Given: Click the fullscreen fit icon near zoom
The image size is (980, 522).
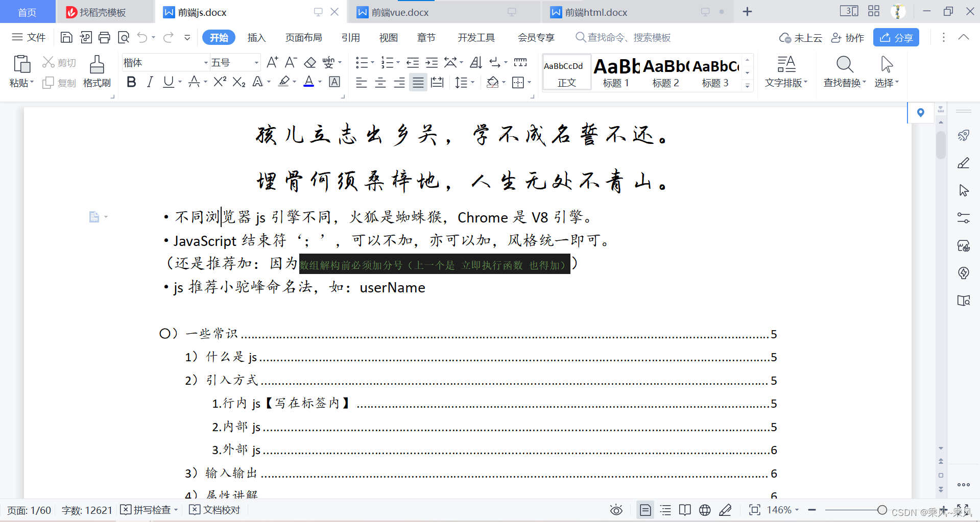Looking at the screenshot, I should 755,510.
